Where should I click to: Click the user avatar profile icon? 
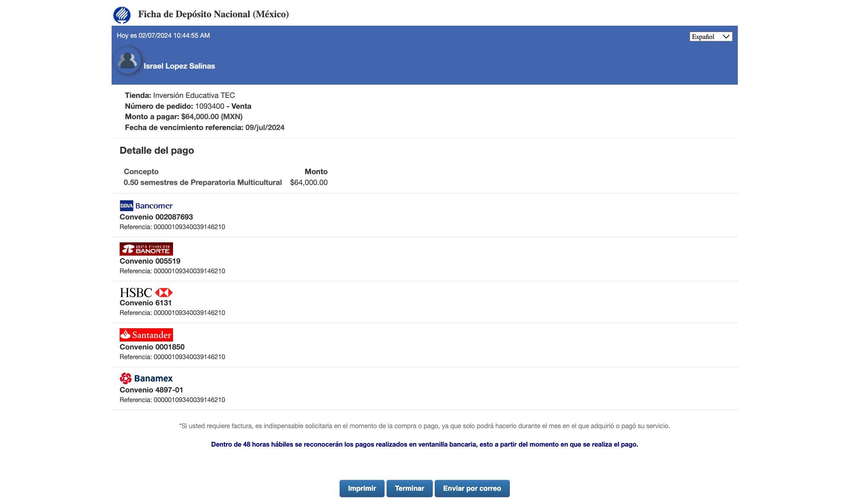point(128,61)
